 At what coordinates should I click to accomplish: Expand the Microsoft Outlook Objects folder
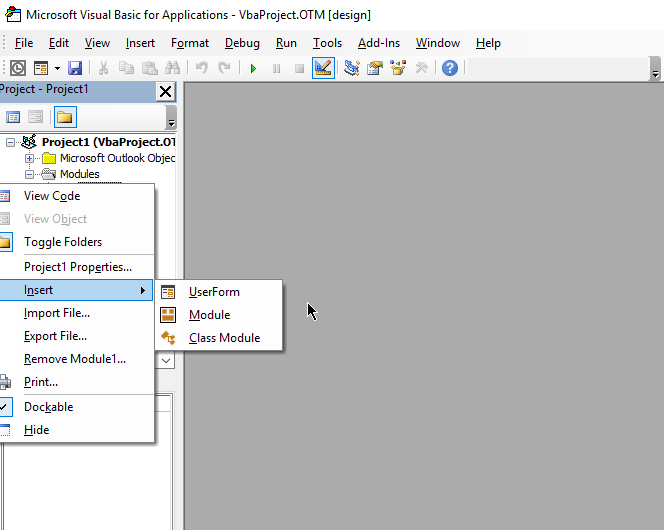[x=29, y=158]
